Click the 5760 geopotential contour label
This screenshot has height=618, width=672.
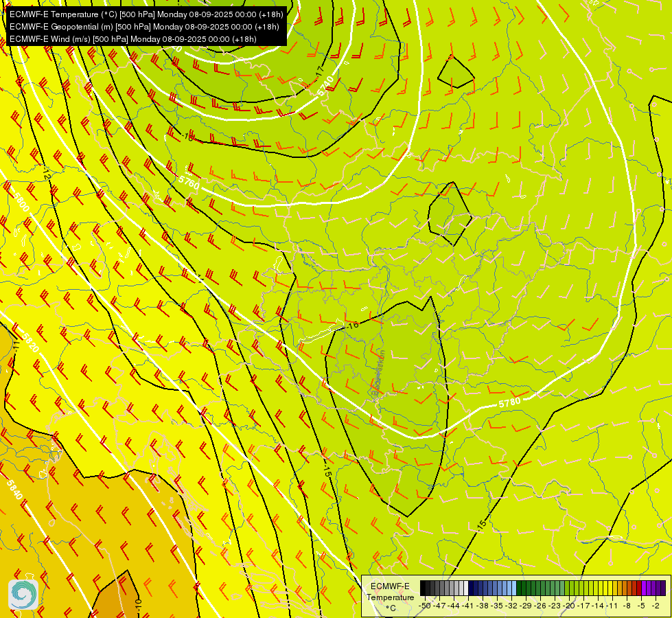pyautogui.click(x=189, y=182)
